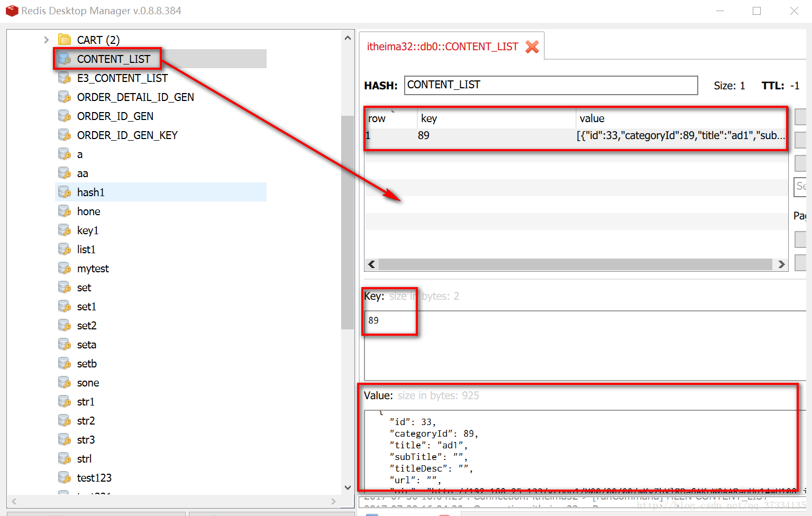Image resolution: width=812 pixels, height=516 pixels.
Task: Click the key icon beside ORDER_DETAIL_ID_GEN
Action: point(65,97)
